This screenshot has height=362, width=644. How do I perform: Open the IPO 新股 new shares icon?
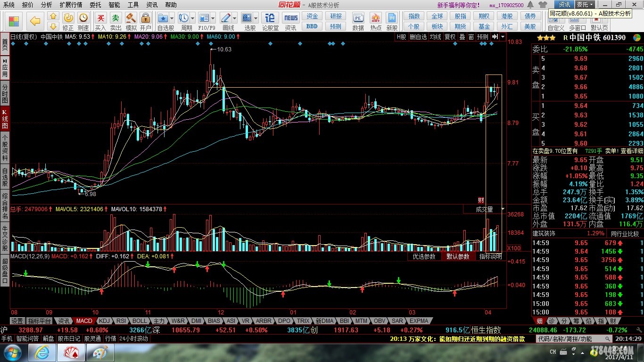point(392,18)
